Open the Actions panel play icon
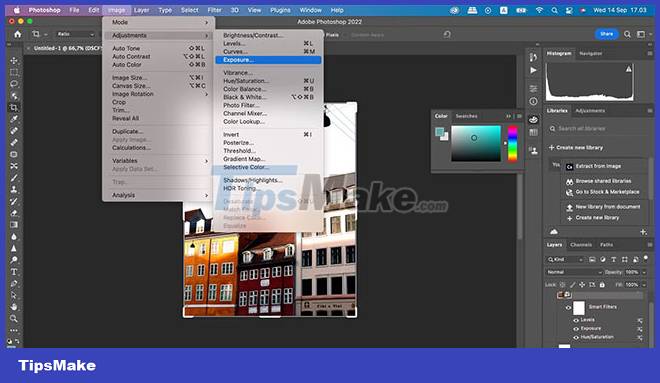 tap(533, 70)
